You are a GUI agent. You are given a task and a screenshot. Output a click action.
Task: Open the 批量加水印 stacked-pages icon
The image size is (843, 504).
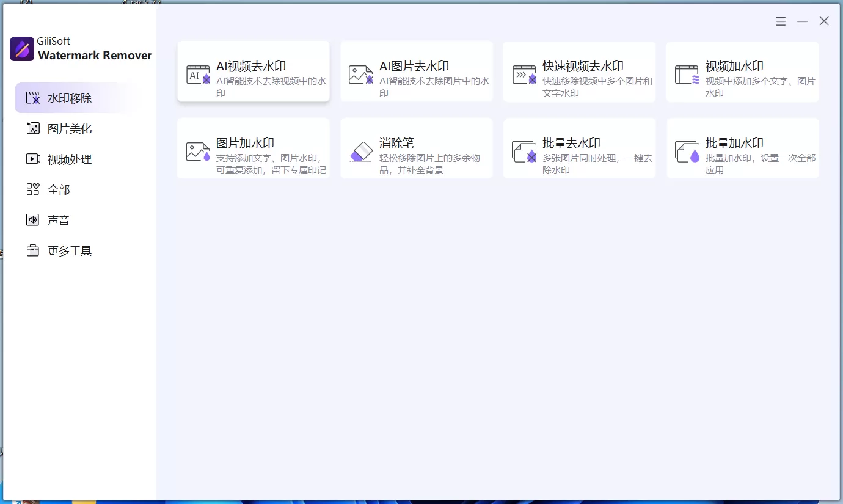coord(687,148)
